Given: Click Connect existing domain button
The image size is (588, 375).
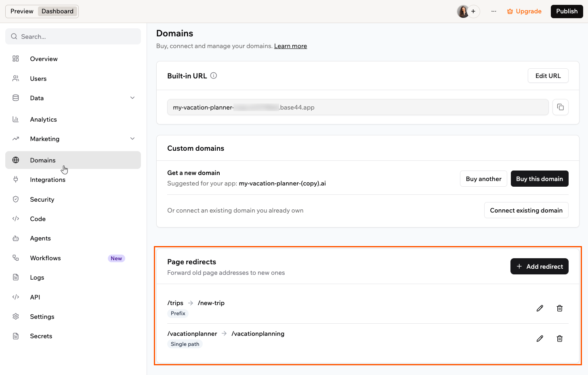Looking at the screenshot, I should tap(526, 210).
